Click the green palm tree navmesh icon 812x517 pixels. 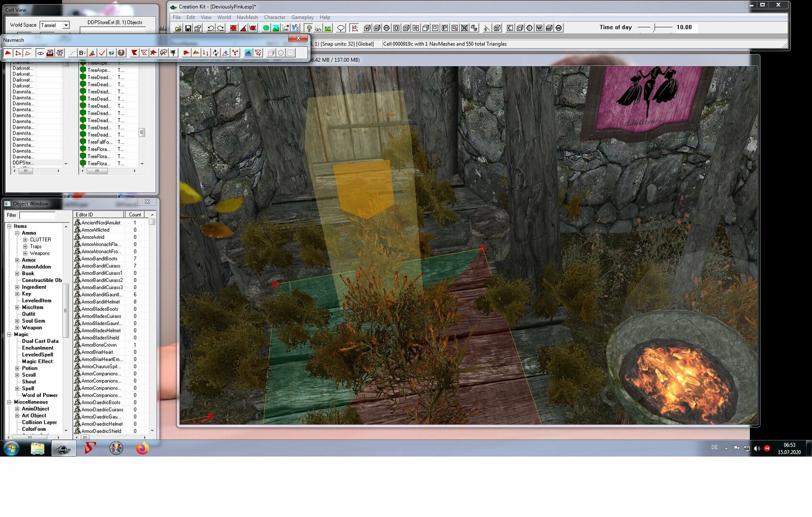(x=173, y=53)
